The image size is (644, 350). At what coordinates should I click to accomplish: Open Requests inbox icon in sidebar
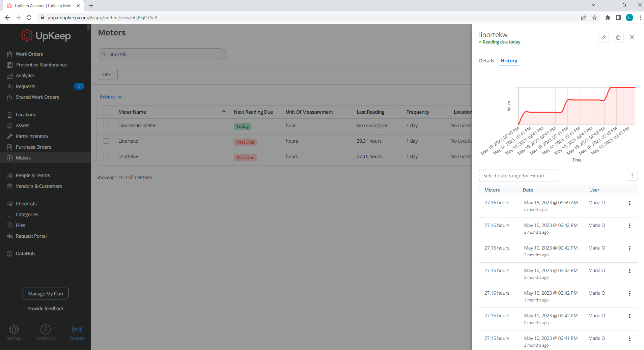10,86
